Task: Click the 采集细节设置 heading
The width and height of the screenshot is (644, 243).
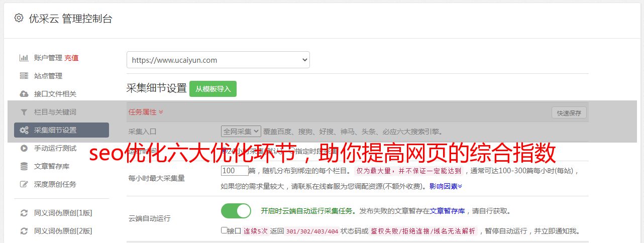Action: tap(157, 88)
